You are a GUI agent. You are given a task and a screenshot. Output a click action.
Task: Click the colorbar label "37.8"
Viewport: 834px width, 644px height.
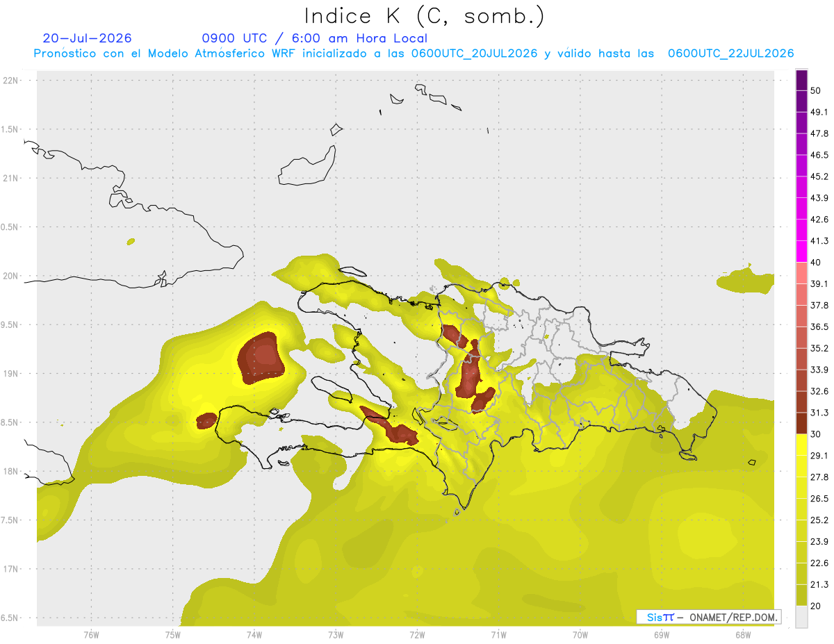tap(819, 305)
